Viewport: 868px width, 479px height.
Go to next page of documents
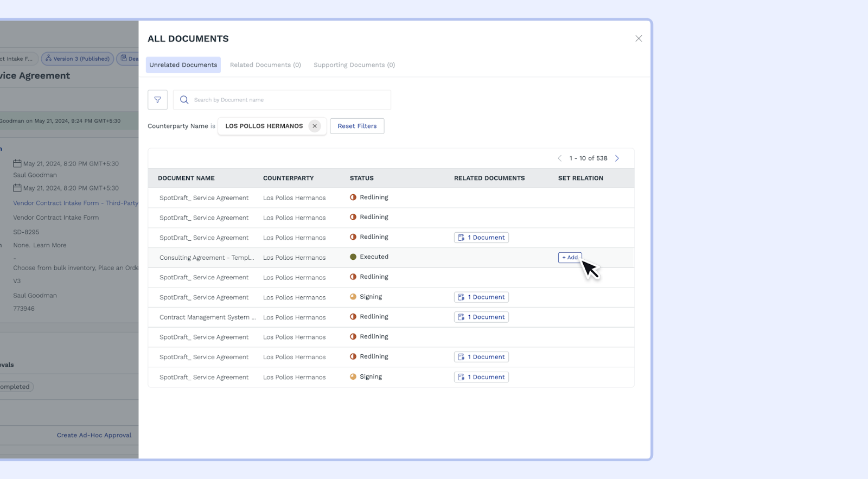(x=617, y=158)
